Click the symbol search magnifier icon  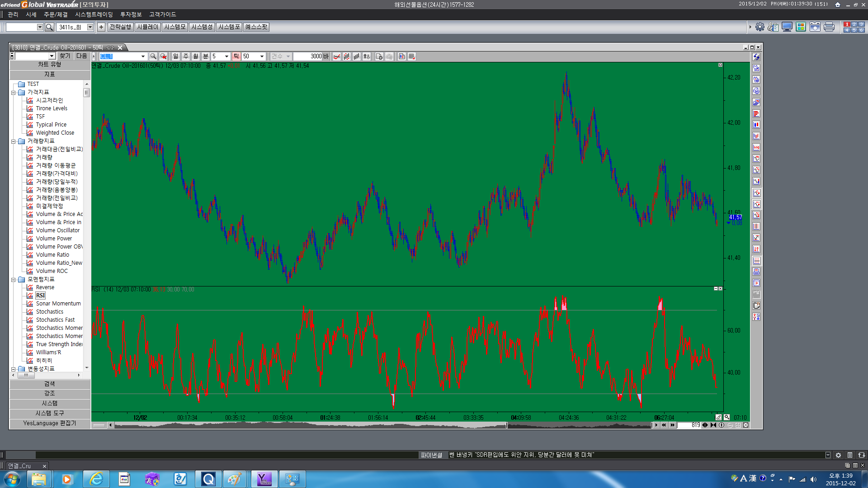pyautogui.click(x=153, y=56)
